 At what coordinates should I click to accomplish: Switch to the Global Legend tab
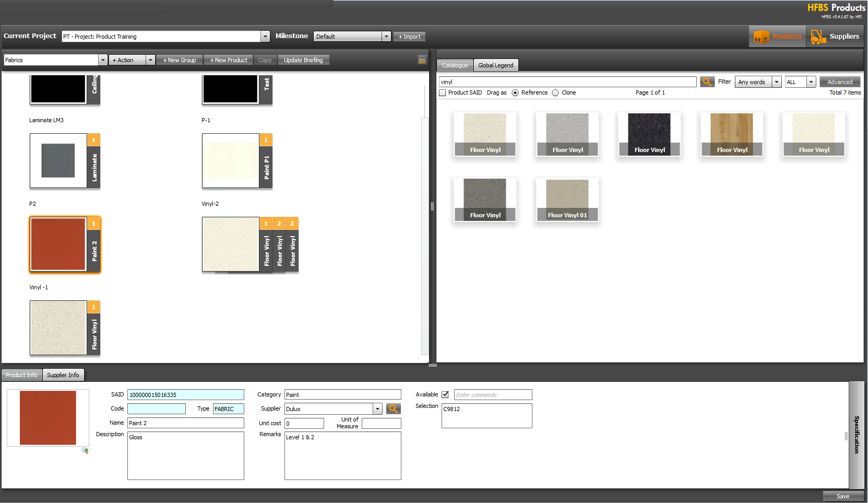click(x=496, y=65)
